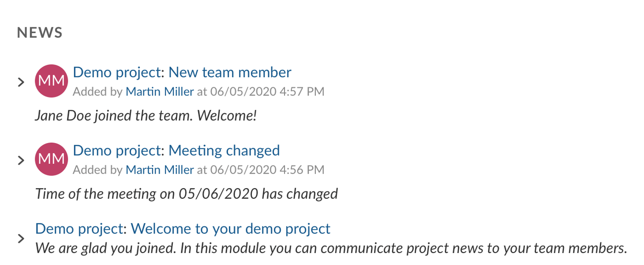The width and height of the screenshot is (644, 265).
Task: Open Demo project link before Meeting changed
Action: (116, 150)
